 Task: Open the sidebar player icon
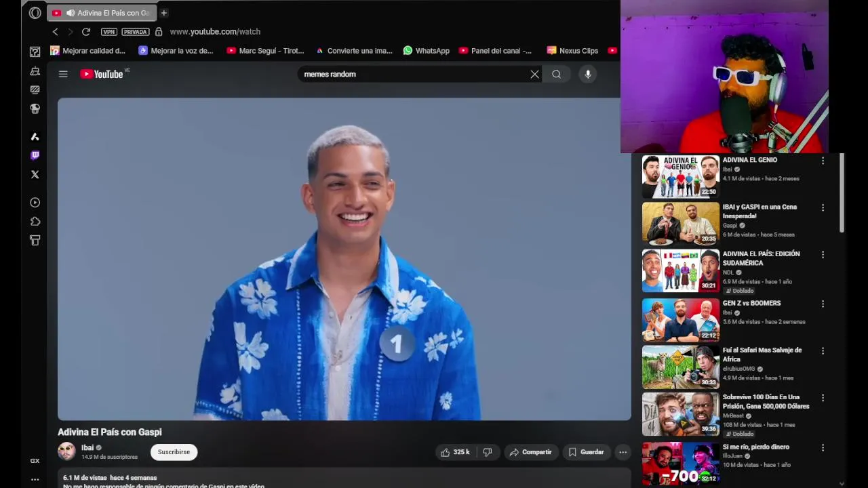point(35,203)
